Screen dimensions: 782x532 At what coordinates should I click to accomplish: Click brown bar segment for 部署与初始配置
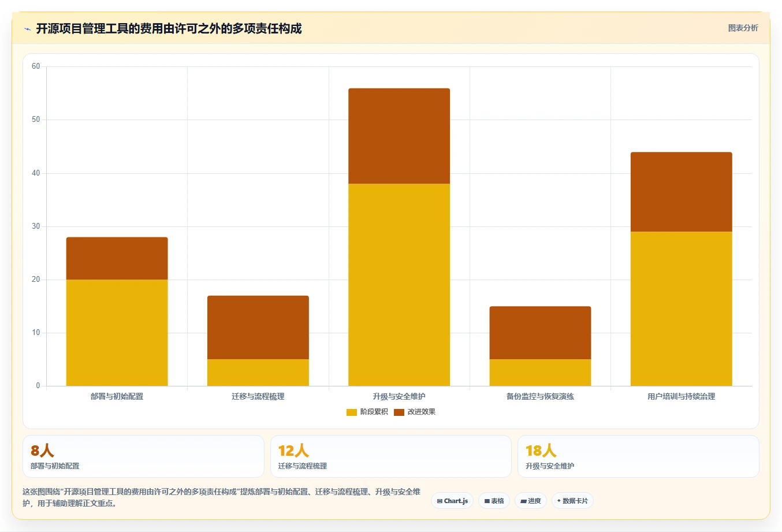117,258
